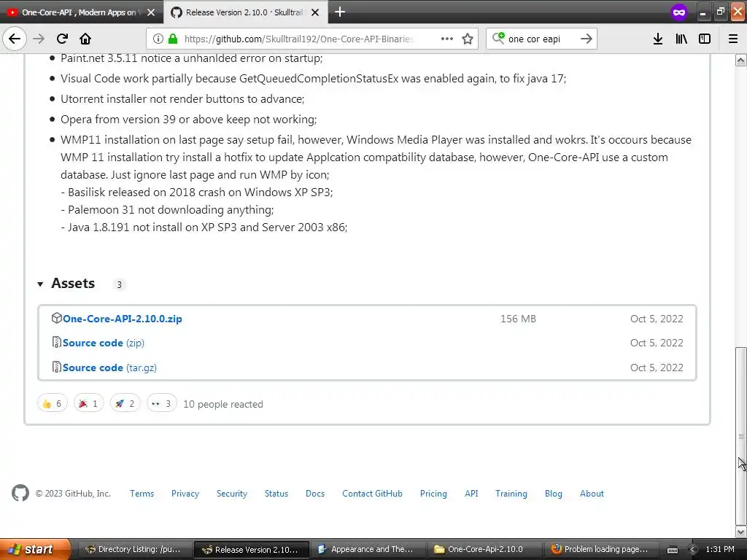
Task: Go back to the previous page
Action: tap(15, 39)
